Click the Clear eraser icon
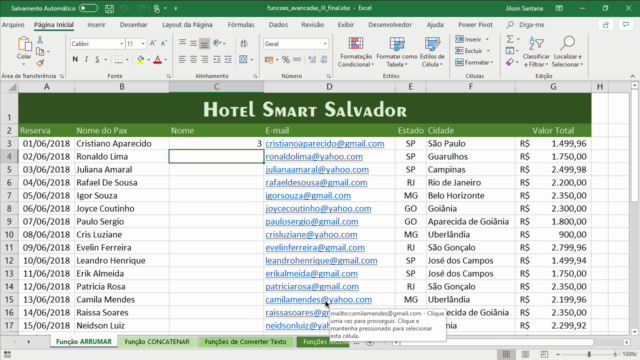The width and height of the screenshot is (640, 360). (x=509, y=62)
